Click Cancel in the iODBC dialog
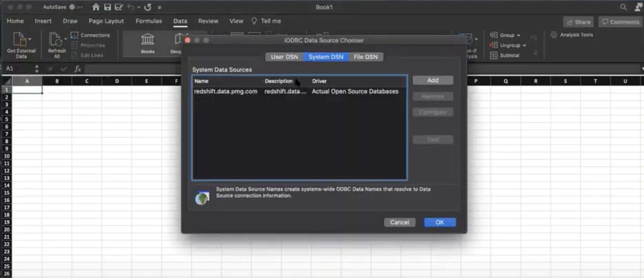The width and height of the screenshot is (644, 278). [x=400, y=222]
